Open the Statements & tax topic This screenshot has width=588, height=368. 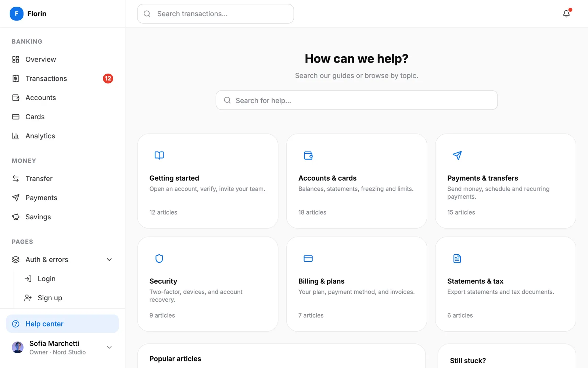(505, 284)
